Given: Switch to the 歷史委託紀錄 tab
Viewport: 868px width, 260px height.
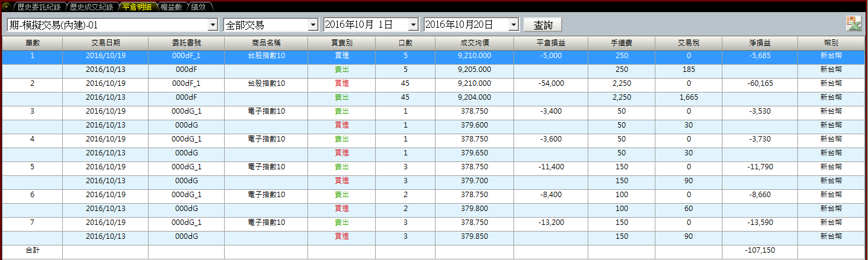Looking at the screenshot, I should (x=39, y=7).
